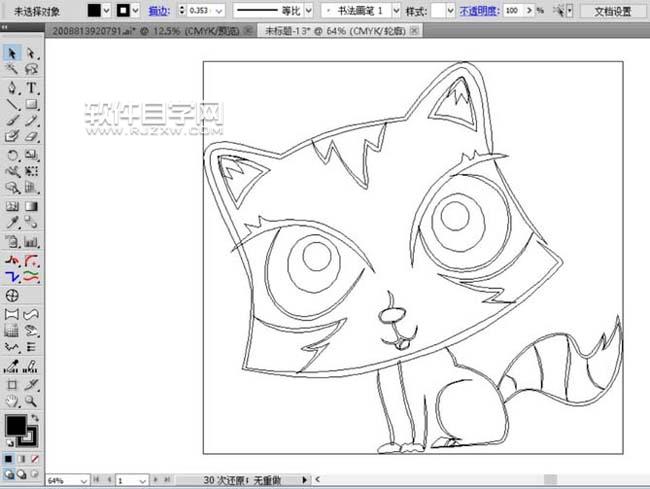
Task: Select the blue zigzag path tool
Action: (x=12, y=276)
